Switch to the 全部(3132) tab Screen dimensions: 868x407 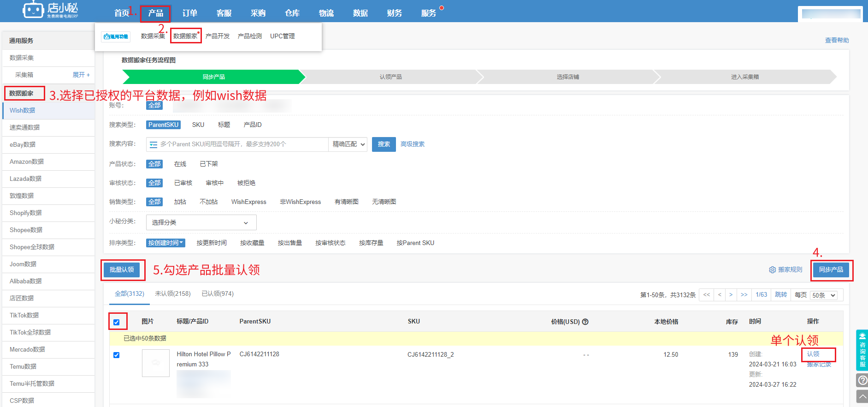[x=130, y=294]
